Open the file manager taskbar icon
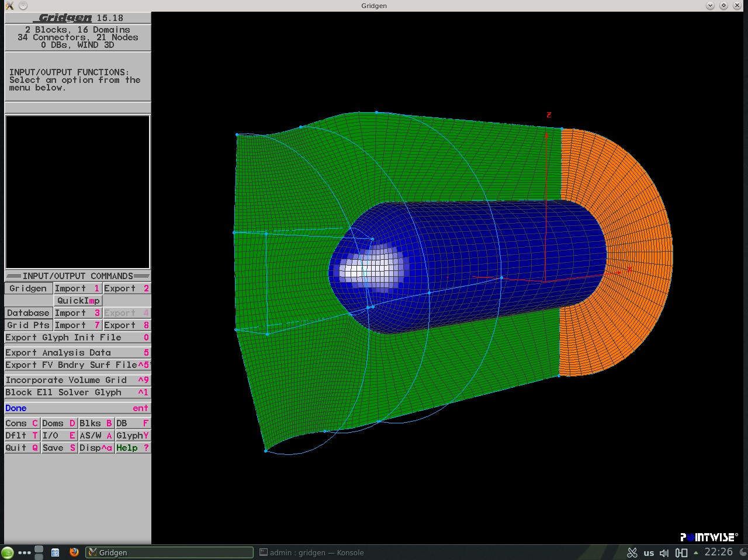748x560 pixels. (55, 552)
